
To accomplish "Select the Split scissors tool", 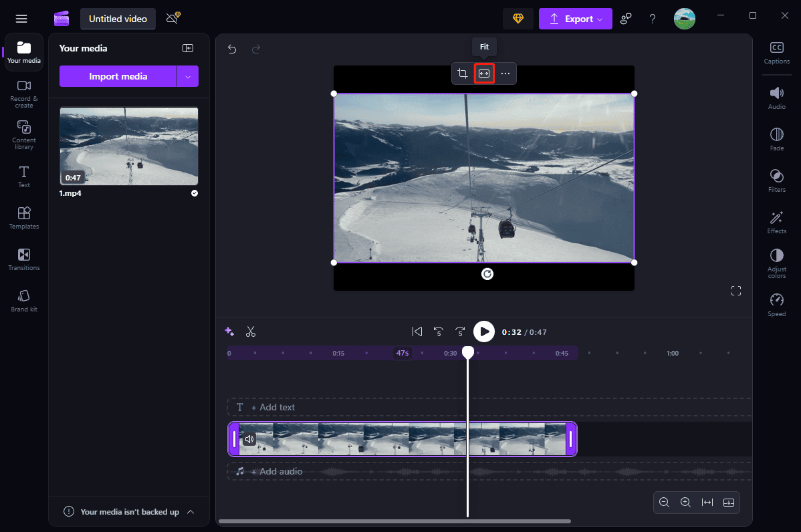I will [x=251, y=331].
